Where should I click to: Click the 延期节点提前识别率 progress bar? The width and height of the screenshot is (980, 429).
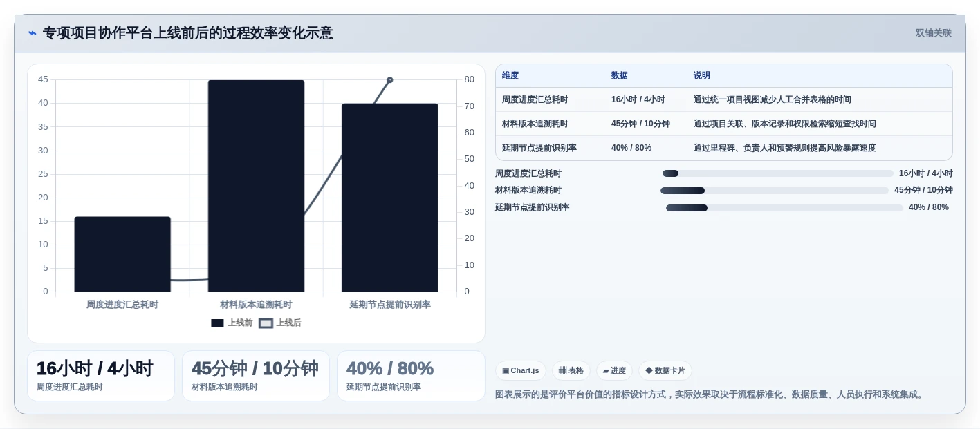pos(785,208)
